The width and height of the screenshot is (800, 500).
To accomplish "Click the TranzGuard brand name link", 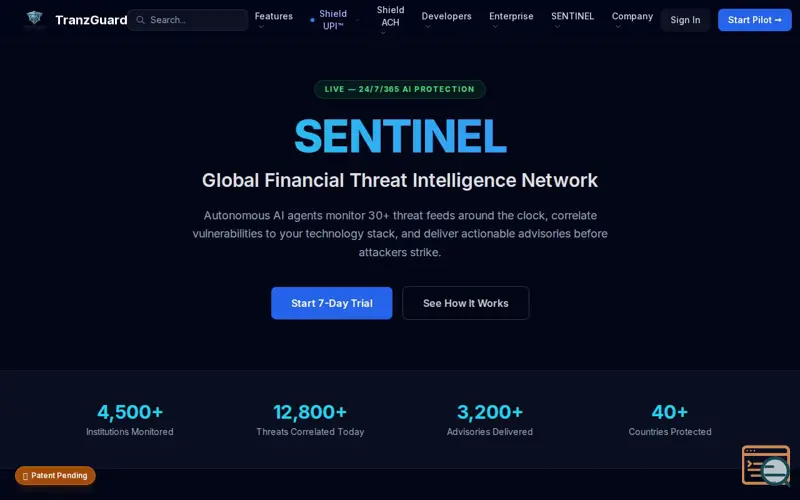I will point(91,20).
